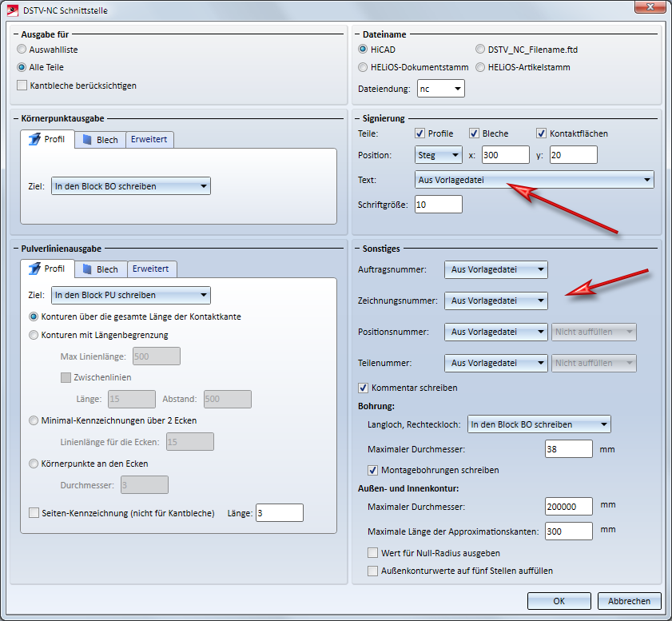Toggle the Bleche signing checkbox

(x=474, y=133)
